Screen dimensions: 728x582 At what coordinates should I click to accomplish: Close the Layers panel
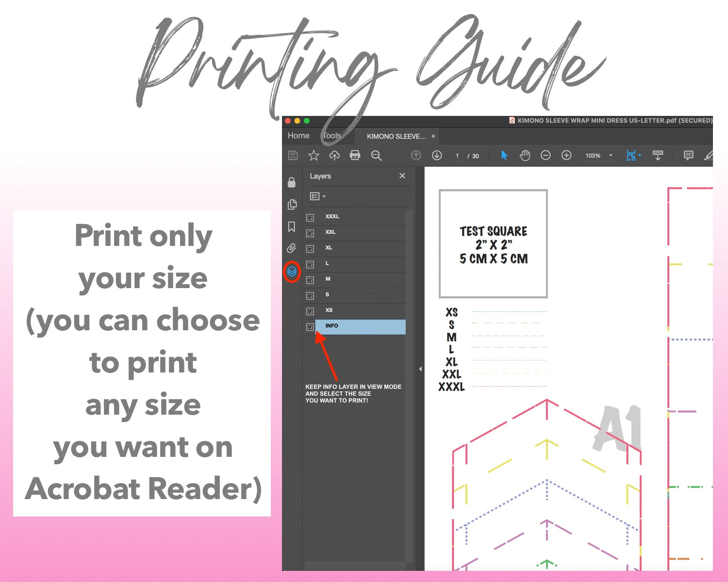[402, 176]
